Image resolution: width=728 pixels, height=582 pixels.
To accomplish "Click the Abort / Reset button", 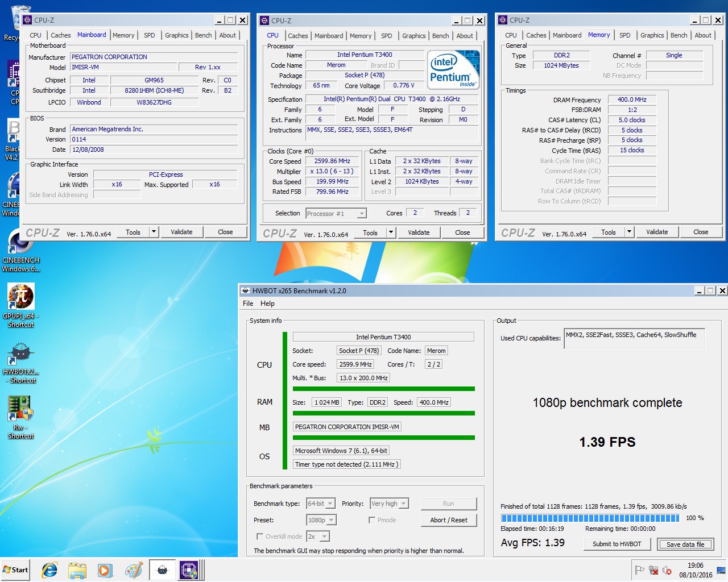I will click(449, 520).
